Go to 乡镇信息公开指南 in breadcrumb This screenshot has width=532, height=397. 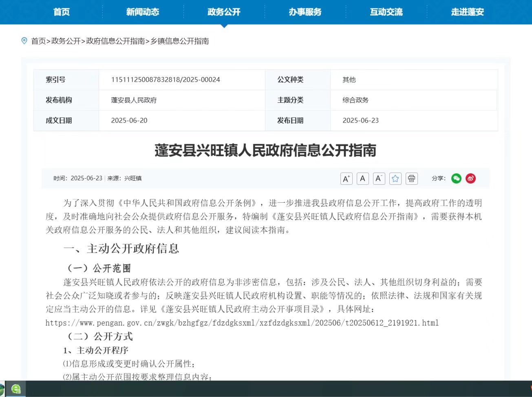180,41
